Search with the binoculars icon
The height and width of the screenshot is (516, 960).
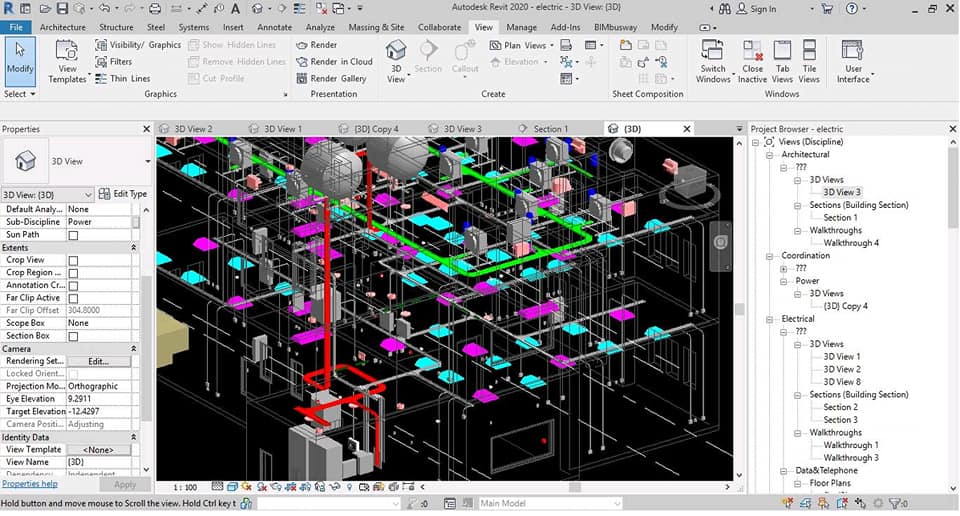pyautogui.click(x=725, y=9)
